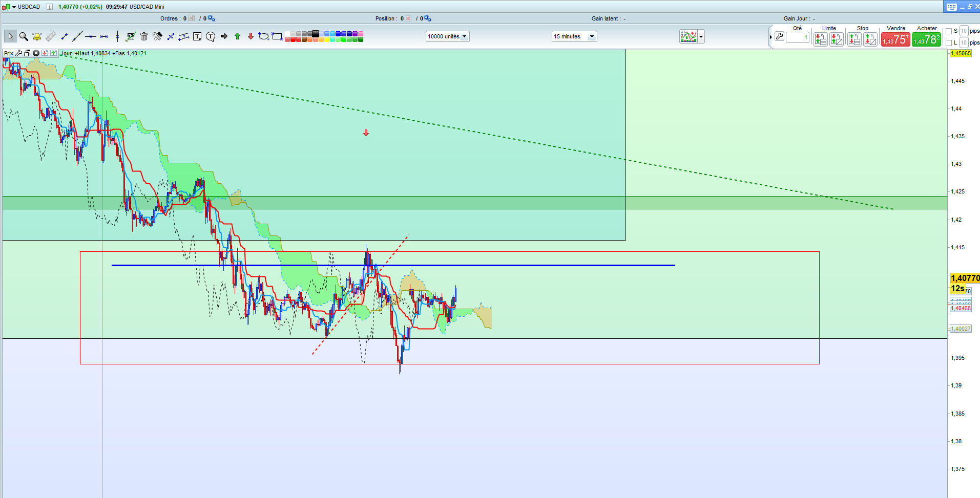Select the green up arrow tool
Viewport: 980px width, 498px height.
coord(237,36)
